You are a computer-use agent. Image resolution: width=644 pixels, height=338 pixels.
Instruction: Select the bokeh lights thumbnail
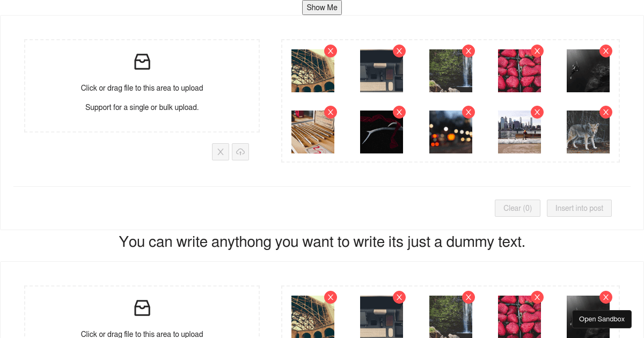451,132
